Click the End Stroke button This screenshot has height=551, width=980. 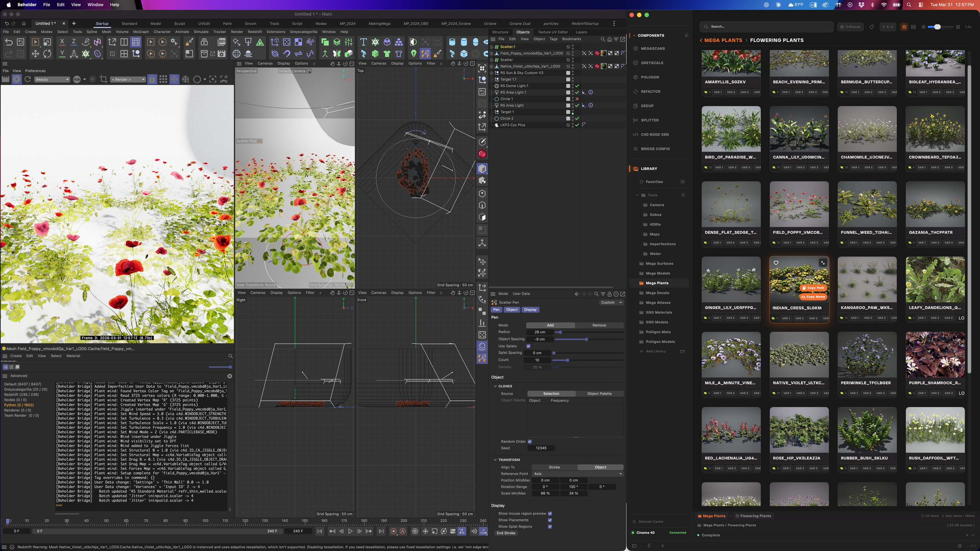[506, 533]
